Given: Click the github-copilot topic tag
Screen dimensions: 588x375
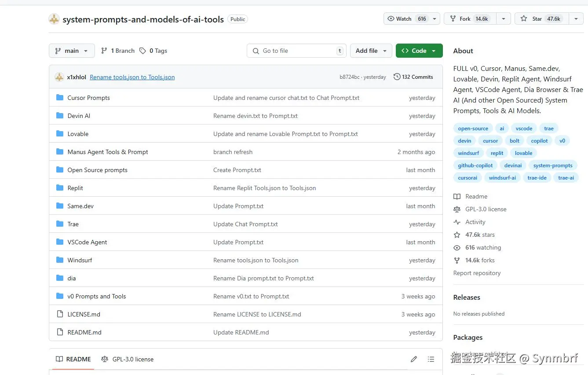Looking at the screenshot, I should pyautogui.click(x=475, y=165).
